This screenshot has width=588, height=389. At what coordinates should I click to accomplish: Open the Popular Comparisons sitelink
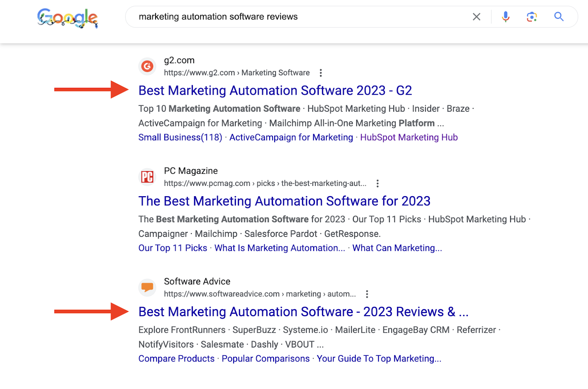click(x=266, y=359)
